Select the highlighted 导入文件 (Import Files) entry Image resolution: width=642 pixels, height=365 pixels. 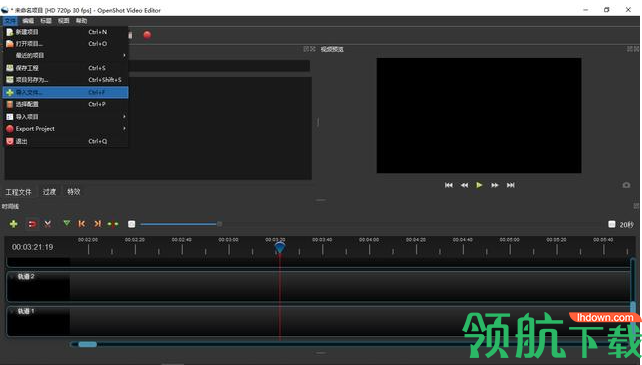pos(66,93)
